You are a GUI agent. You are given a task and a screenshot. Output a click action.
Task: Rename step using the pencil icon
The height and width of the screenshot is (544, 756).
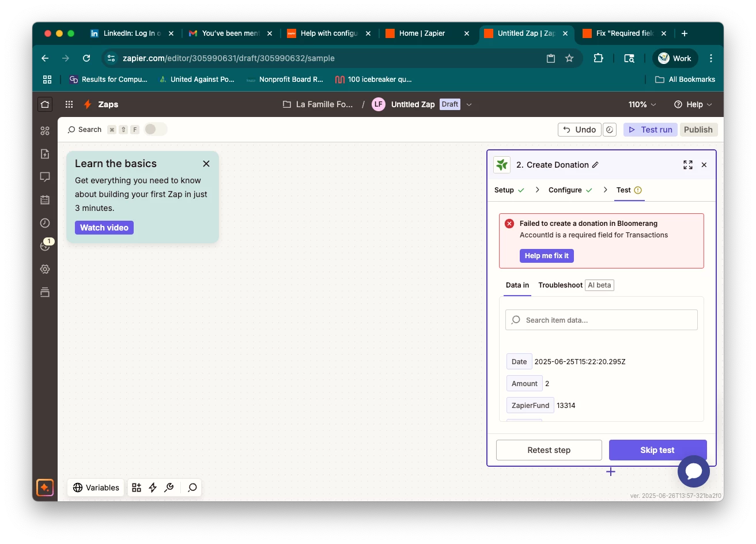595,165
